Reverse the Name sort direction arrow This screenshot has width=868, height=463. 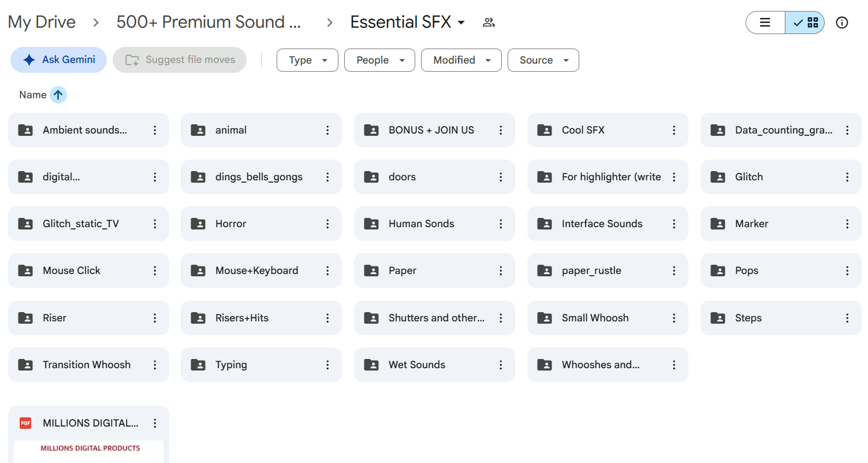tap(58, 95)
